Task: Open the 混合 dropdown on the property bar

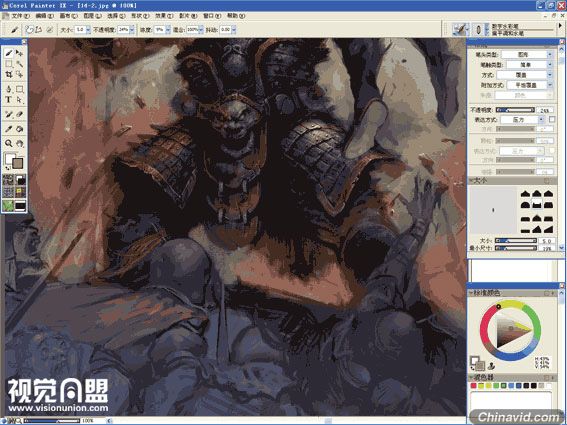Action: 201,30
